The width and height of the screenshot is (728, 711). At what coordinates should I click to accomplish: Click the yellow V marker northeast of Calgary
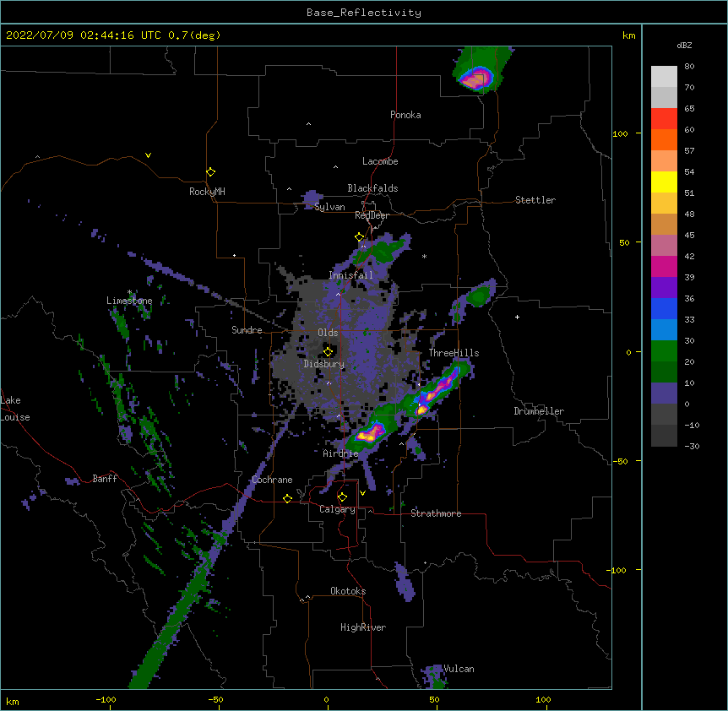[362, 493]
